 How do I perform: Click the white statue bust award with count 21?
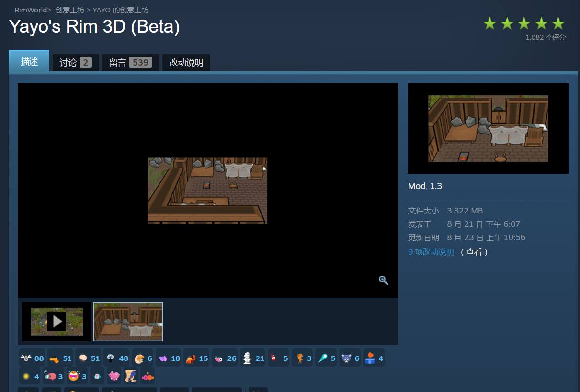(252, 358)
